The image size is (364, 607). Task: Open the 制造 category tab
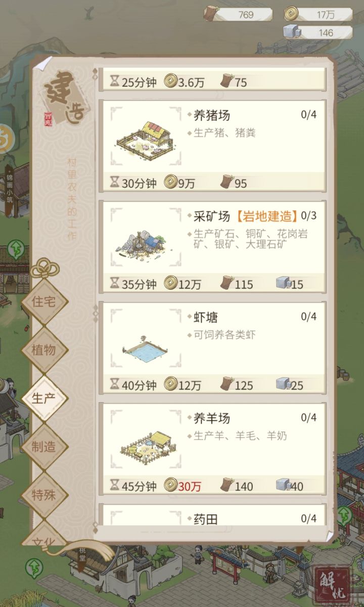point(44,447)
